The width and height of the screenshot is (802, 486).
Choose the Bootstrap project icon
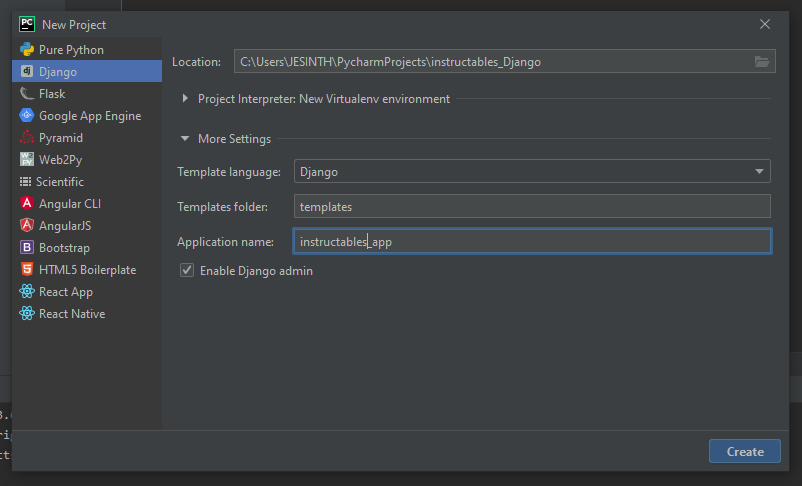point(27,248)
